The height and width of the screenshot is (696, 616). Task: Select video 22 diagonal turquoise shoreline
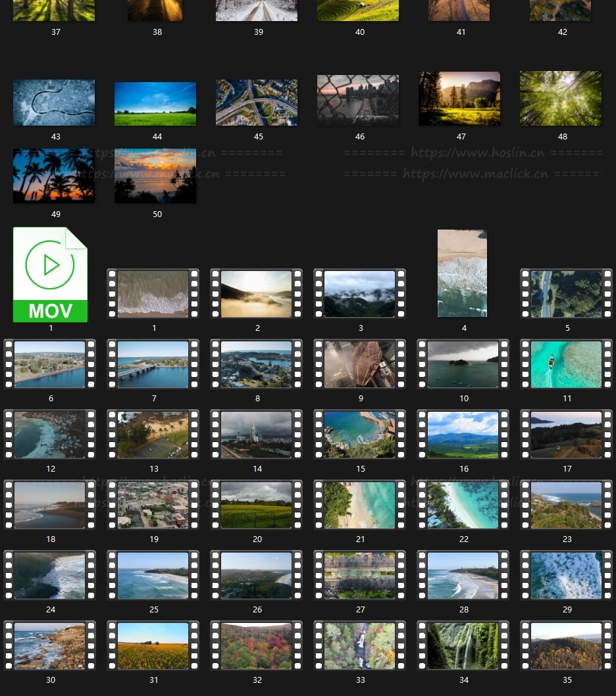click(463, 505)
